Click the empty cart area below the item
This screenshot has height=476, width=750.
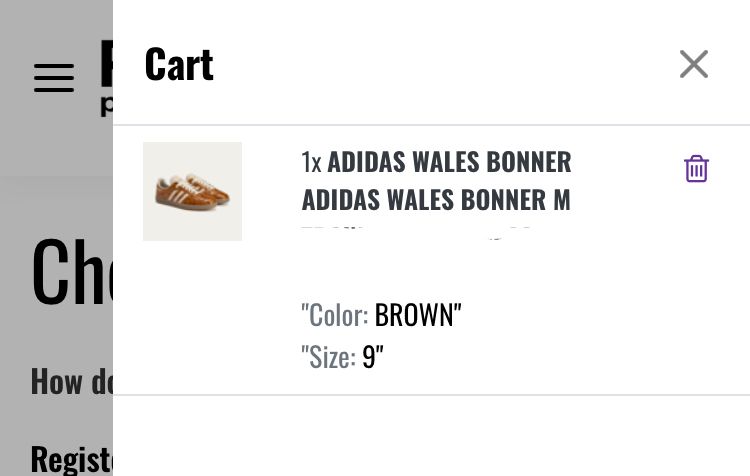[x=431, y=435]
